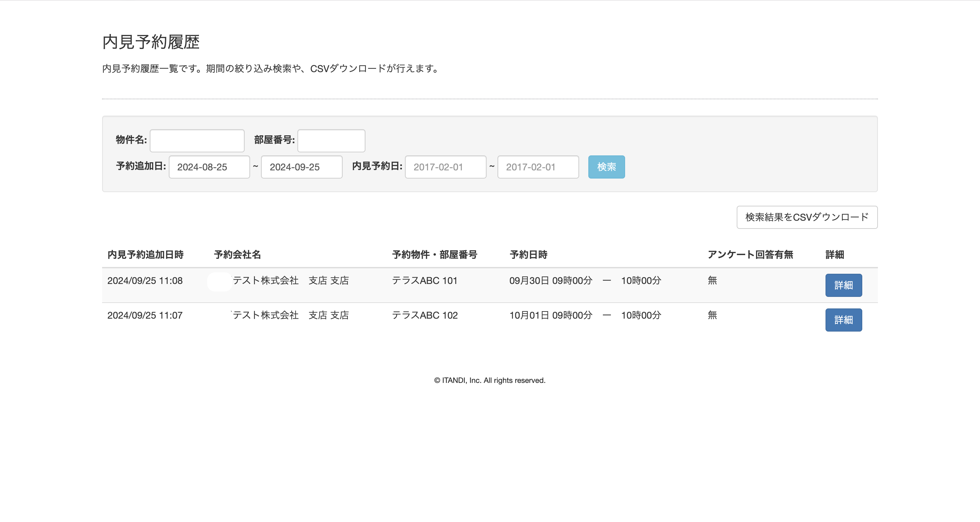This screenshot has width=980, height=522.
Task: Click the 部屋番号 label
Action: click(274, 139)
